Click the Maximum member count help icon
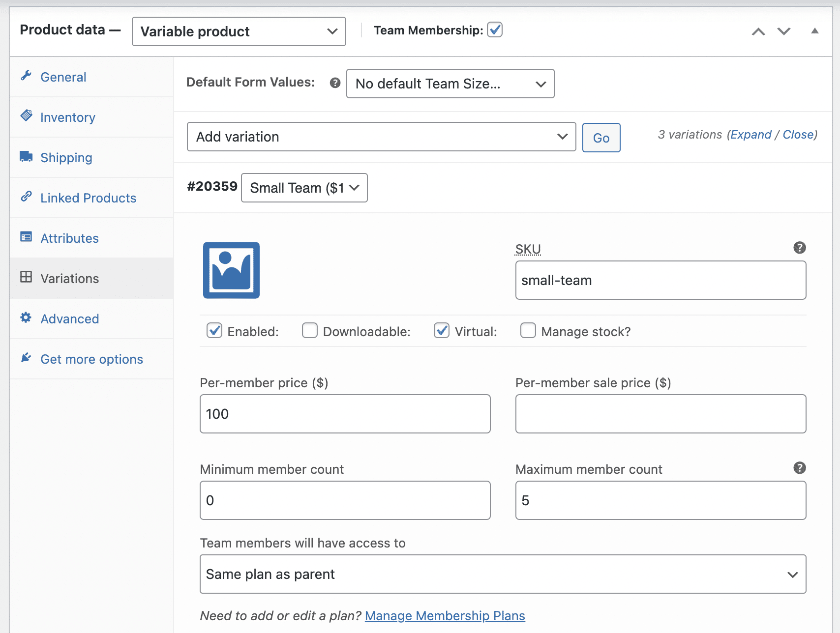840x633 pixels. coord(799,468)
